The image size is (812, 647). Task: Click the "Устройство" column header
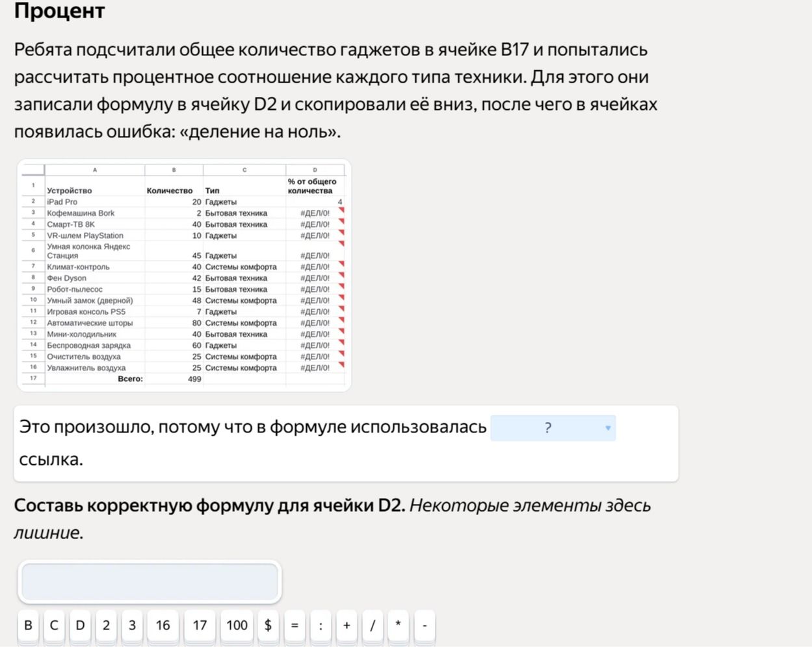tap(70, 191)
